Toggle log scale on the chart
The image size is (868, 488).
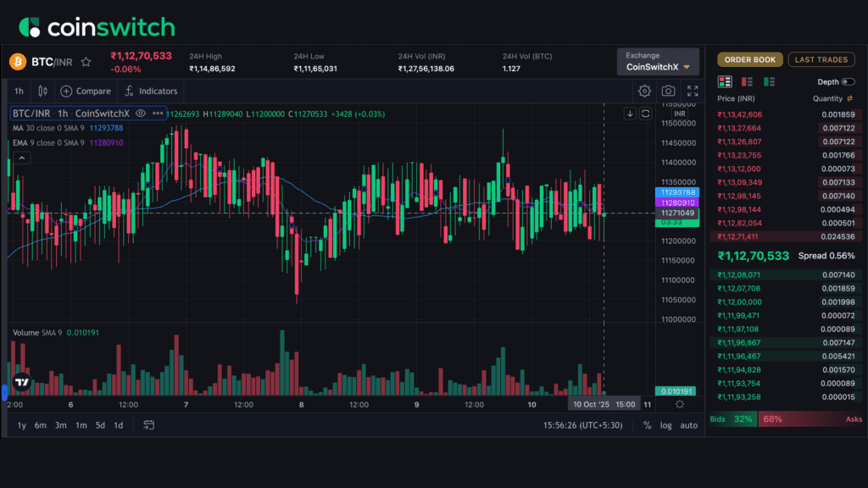666,425
